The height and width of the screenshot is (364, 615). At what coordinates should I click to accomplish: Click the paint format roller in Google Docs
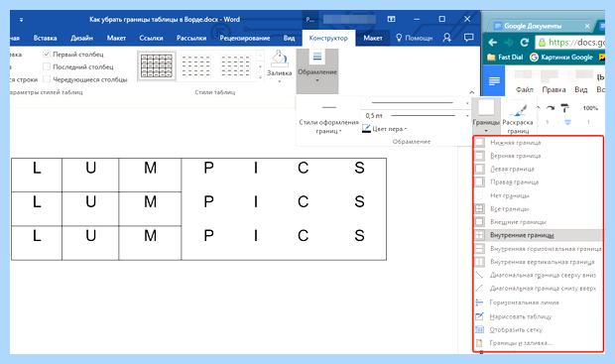pyautogui.click(x=564, y=108)
